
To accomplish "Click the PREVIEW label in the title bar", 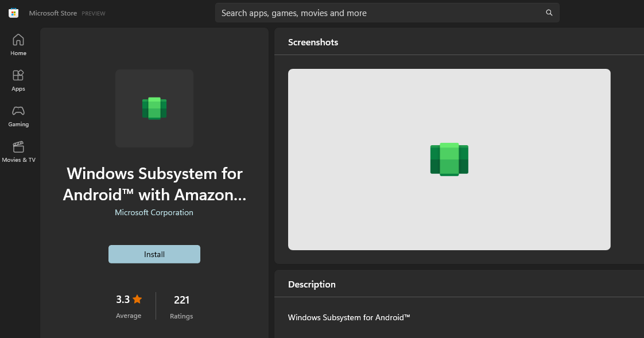I will tap(94, 13).
